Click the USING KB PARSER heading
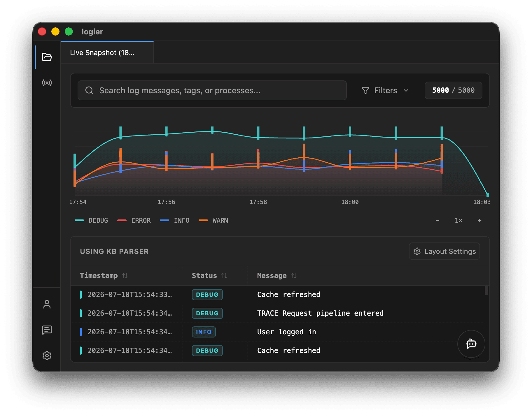Viewport: 532px width, 415px height. click(x=114, y=251)
